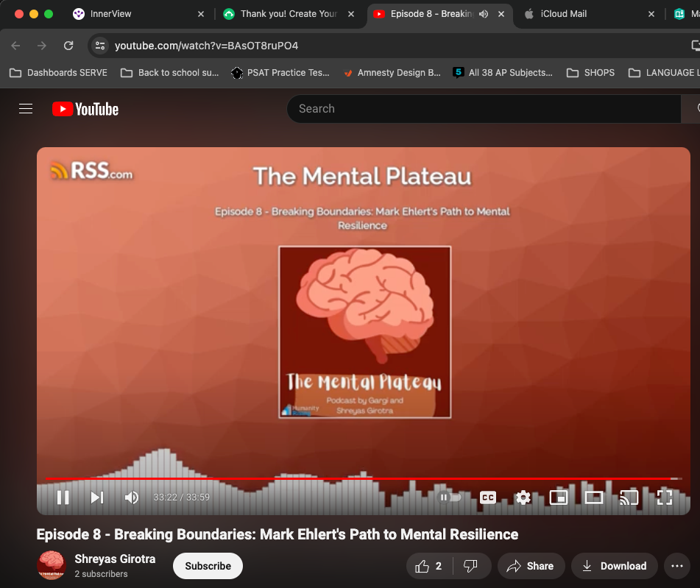The width and height of the screenshot is (700, 588).
Task: Go back in browser history
Action: 15,46
